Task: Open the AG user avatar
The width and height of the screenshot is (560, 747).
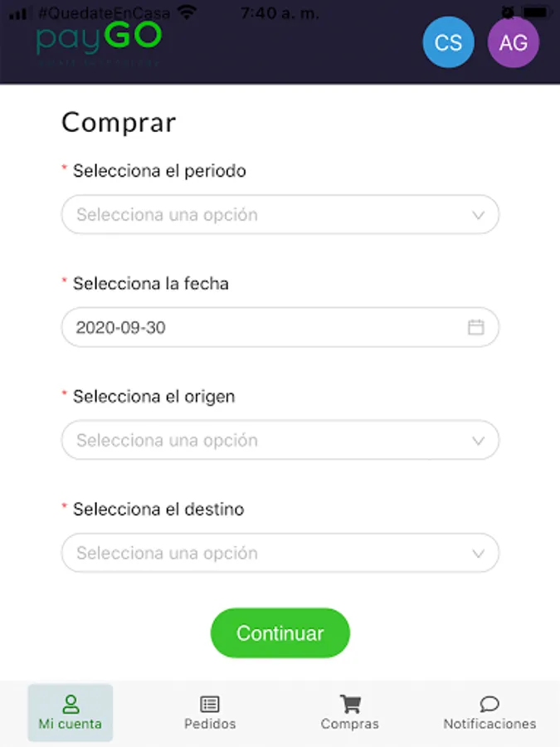Action: click(513, 42)
